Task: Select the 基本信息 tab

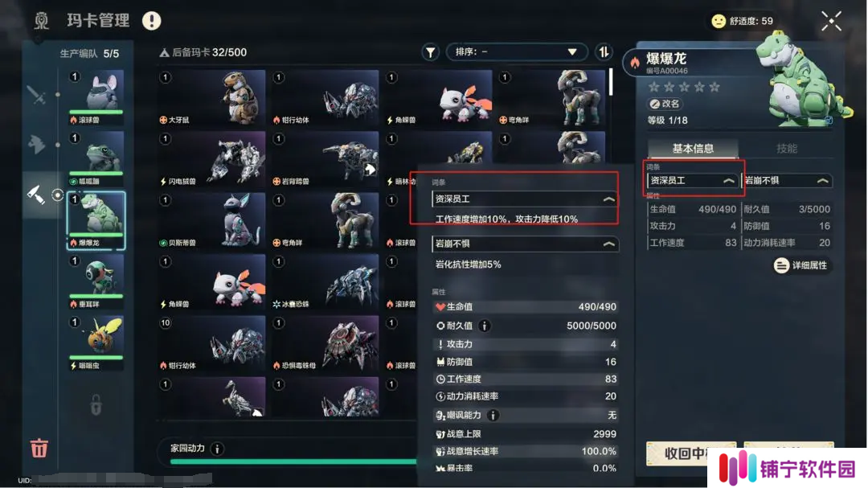Action: coord(693,149)
